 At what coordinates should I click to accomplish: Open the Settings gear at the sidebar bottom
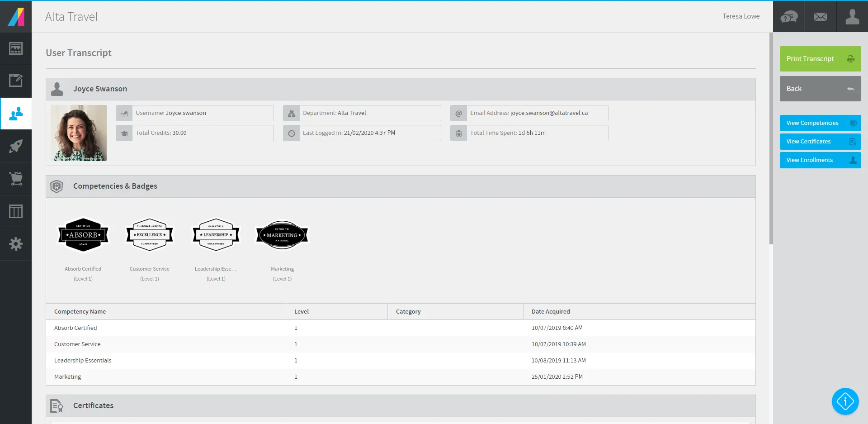[x=16, y=244]
